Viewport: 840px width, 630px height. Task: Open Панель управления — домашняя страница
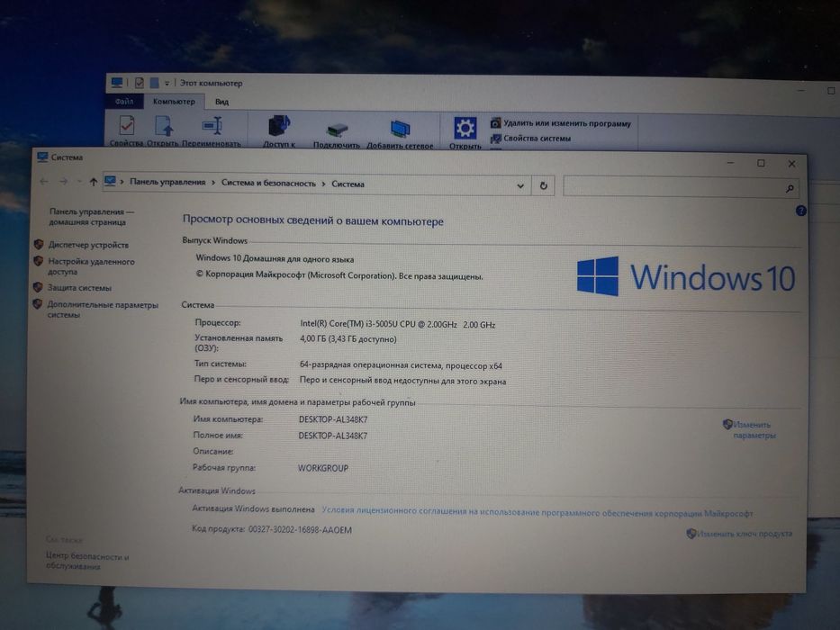point(91,217)
